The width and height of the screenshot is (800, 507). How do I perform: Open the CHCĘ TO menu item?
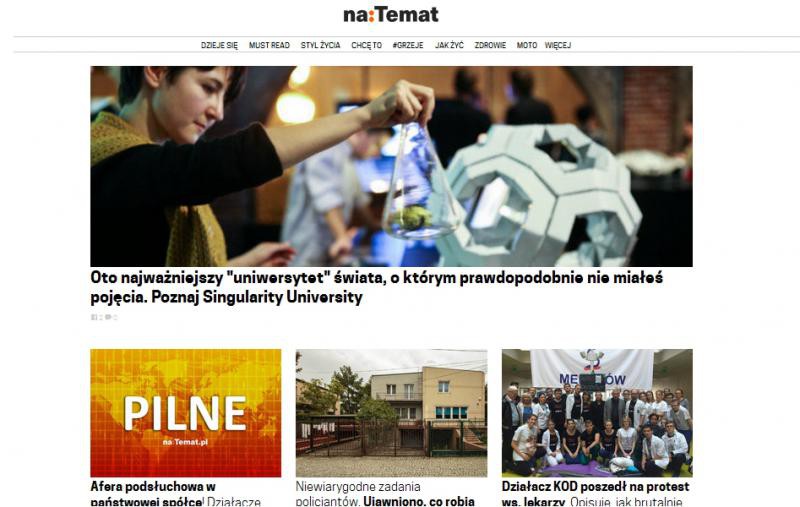point(366,45)
